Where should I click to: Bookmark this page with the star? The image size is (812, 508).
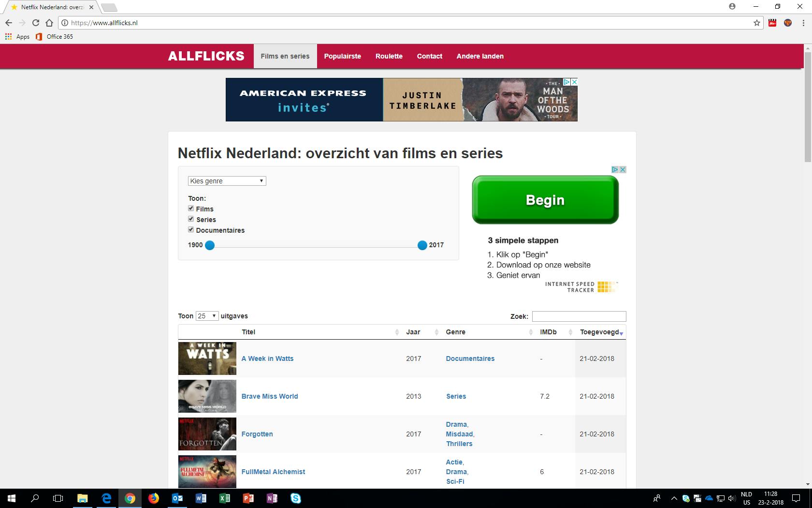tap(757, 23)
